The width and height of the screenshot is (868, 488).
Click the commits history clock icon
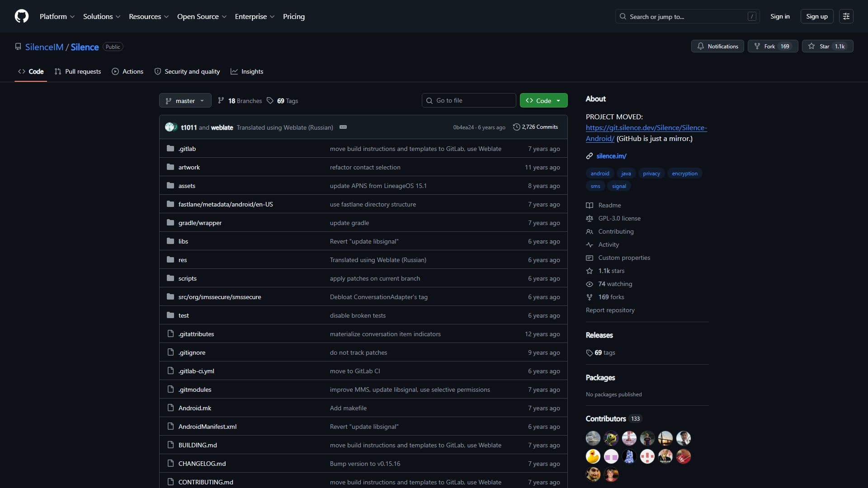click(517, 127)
